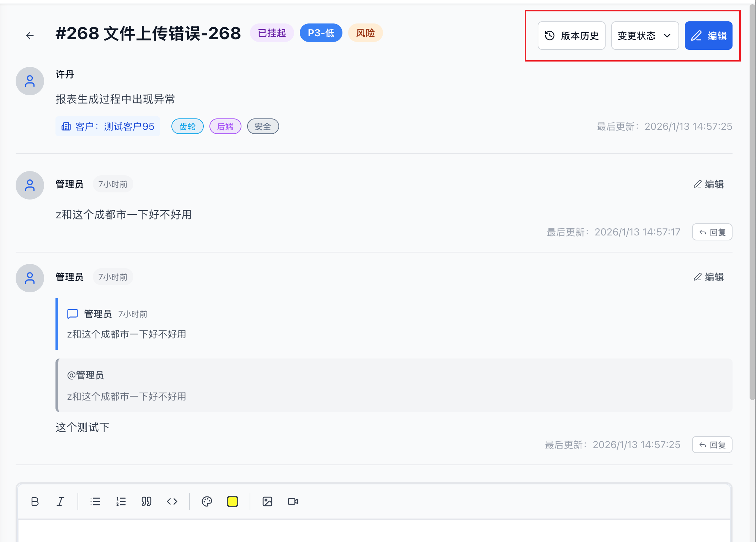756x542 pixels.
Task: Insert a blockquote
Action: click(147, 501)
